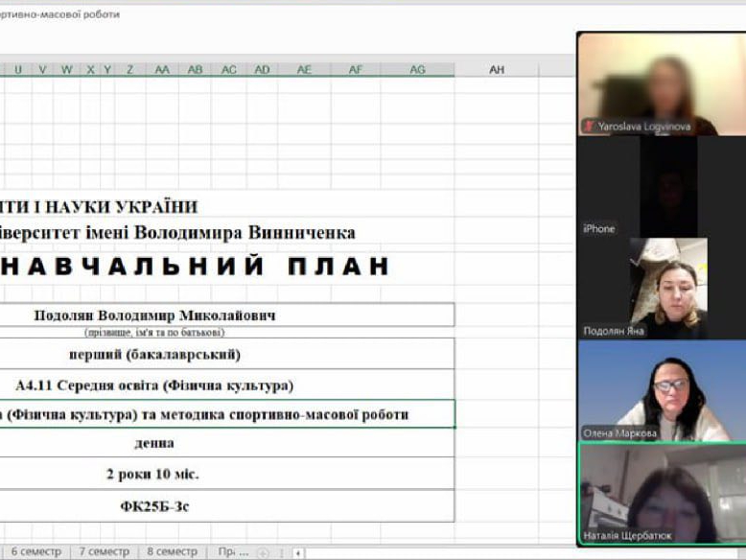Select the 8 семестр sheet tab

173,552
